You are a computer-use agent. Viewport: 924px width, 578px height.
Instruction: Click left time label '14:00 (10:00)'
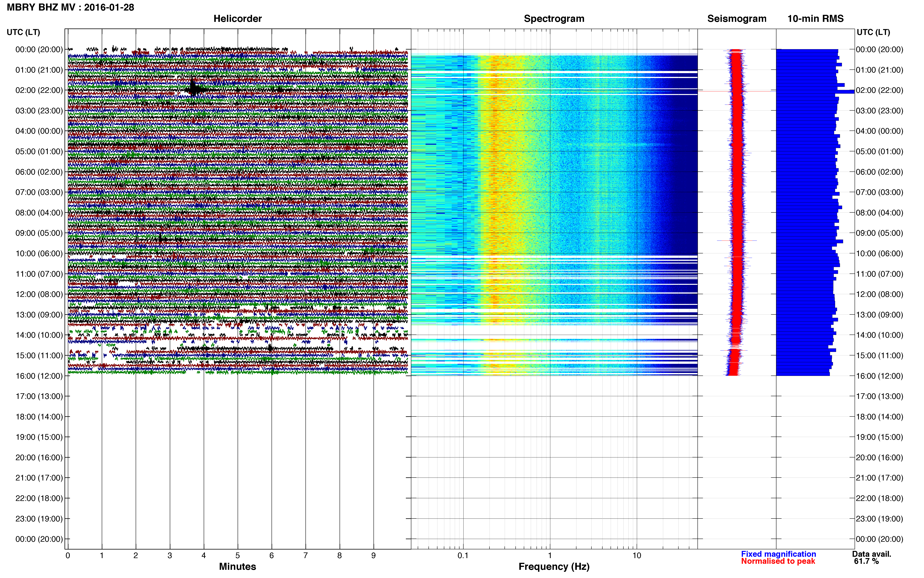click(39, 335)
